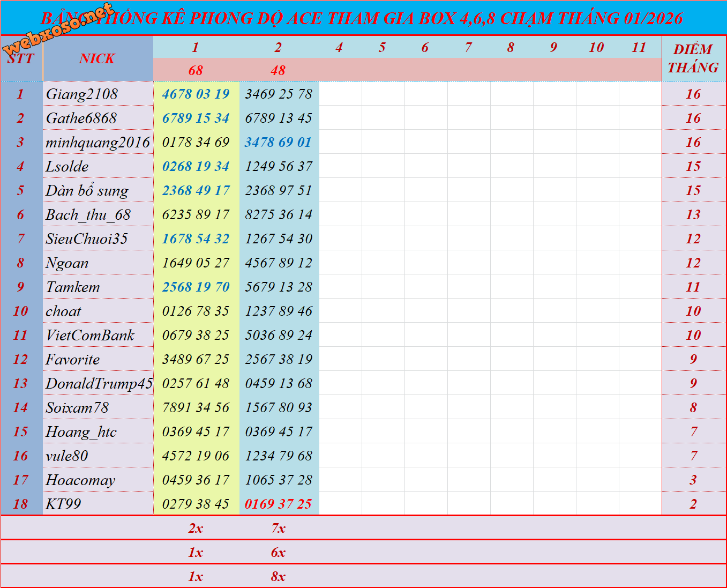Viewport: 727px width, 588px height.
Task: Click result value 68 under day 1
Action: (x=196, y=70)
